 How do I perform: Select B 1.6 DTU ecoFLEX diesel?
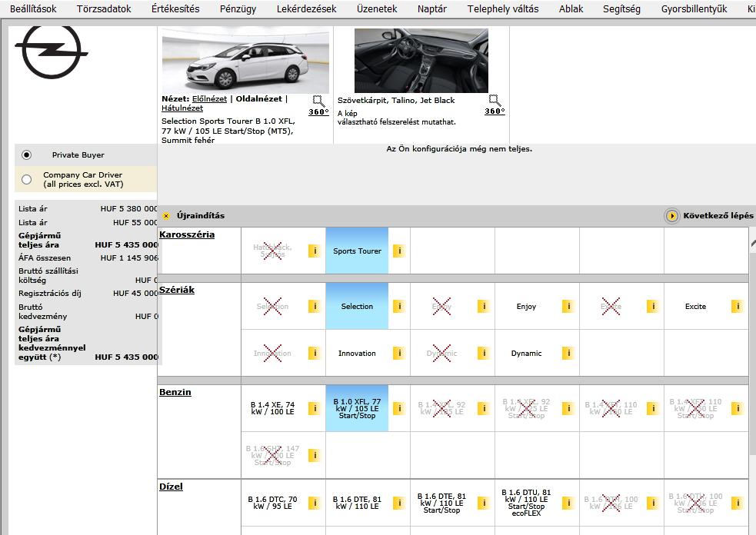(x=526, y=503)
